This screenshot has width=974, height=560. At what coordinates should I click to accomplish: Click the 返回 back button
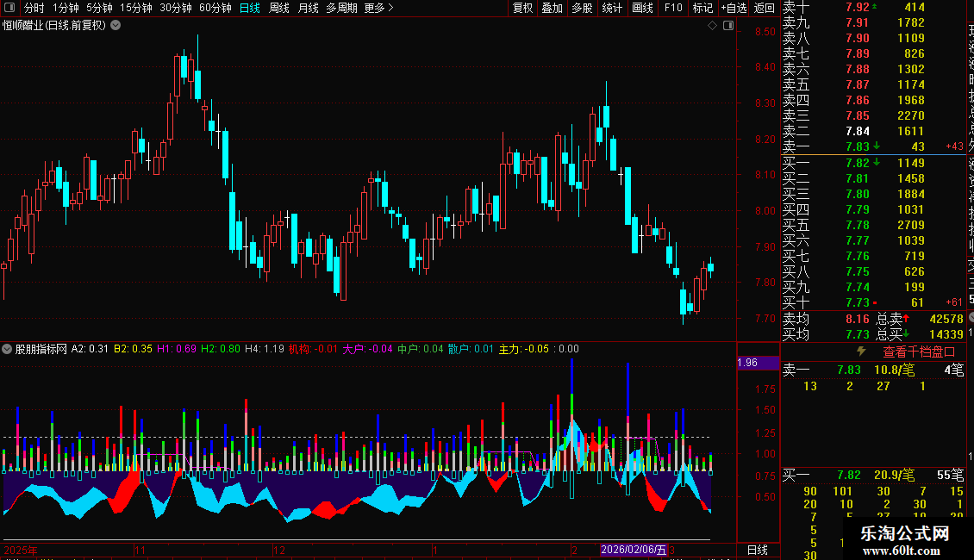[764, 8]
